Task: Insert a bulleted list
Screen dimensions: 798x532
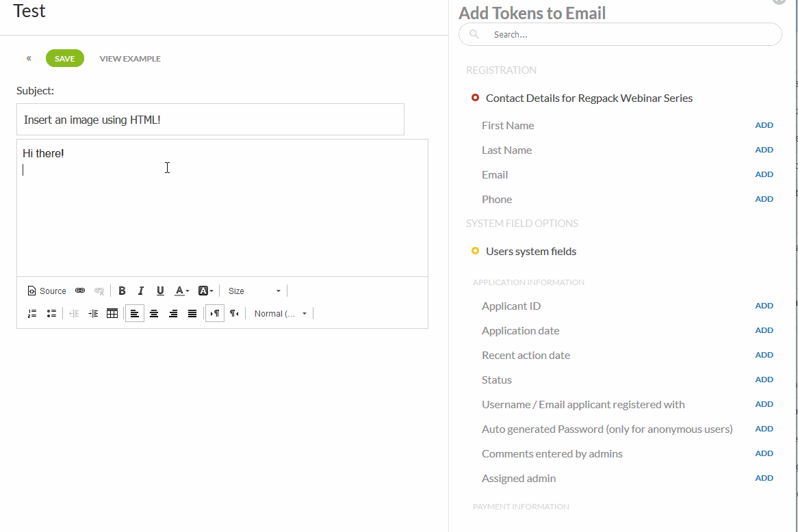Action: coord(51,313)
